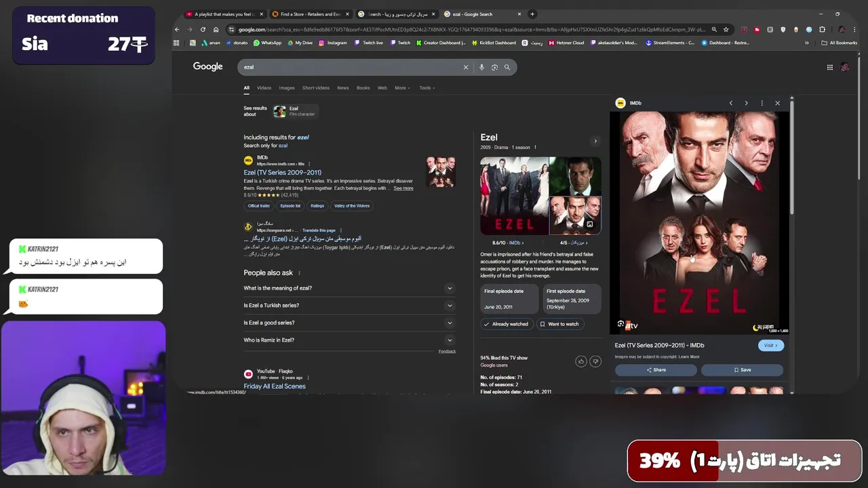Click the browser address bar URL
The image size is (868, 488).
471,30
